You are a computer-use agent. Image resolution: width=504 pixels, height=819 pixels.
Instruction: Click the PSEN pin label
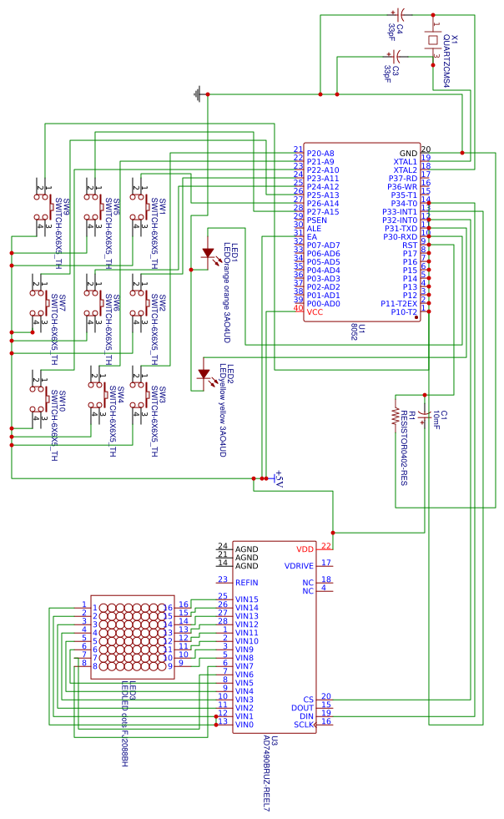point(317,220)
